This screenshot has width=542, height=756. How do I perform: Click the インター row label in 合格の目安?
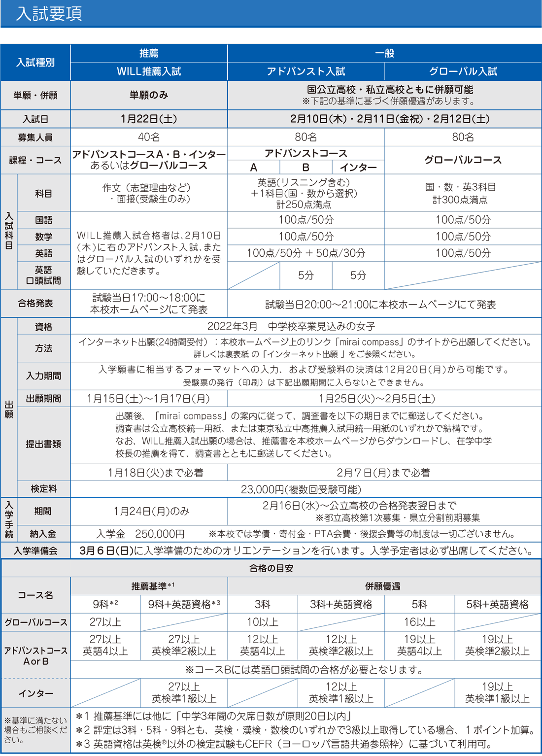pos(35,693)
